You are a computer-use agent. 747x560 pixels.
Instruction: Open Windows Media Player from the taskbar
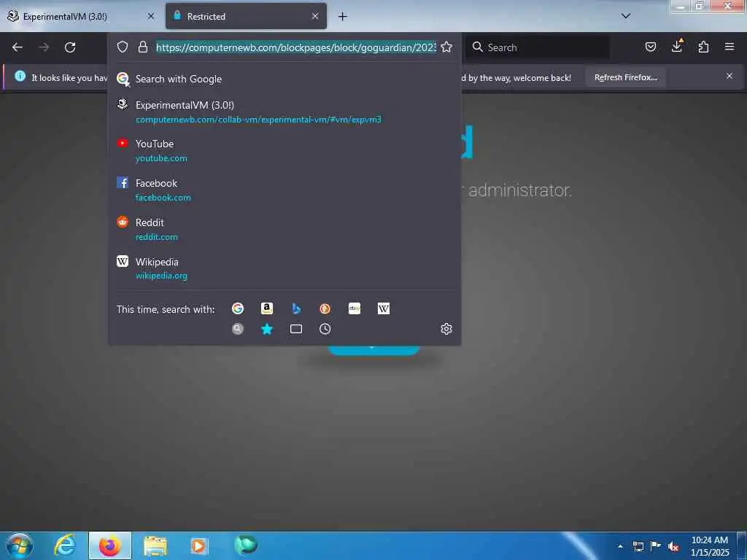click(198, 546)
